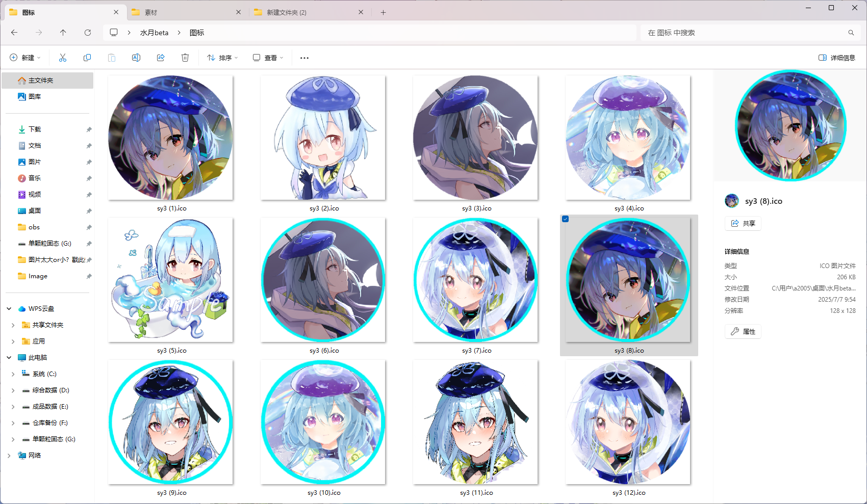Open the 查看 view dropdown
Viewport: 867px width, 504px height.
tap(268, 58)
